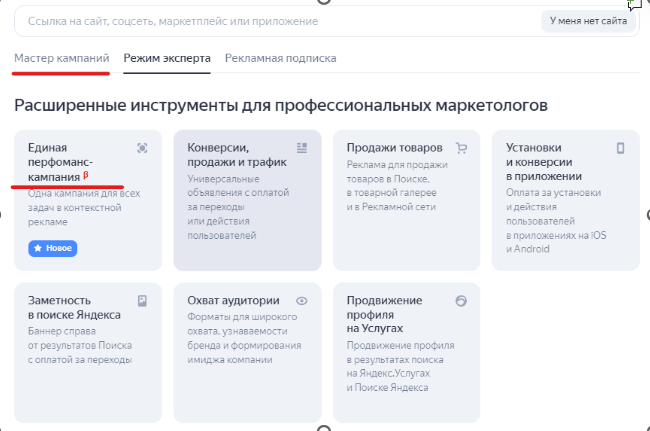Click the smartphone icon on Установки и конверсии

click(x=621, y=148)
